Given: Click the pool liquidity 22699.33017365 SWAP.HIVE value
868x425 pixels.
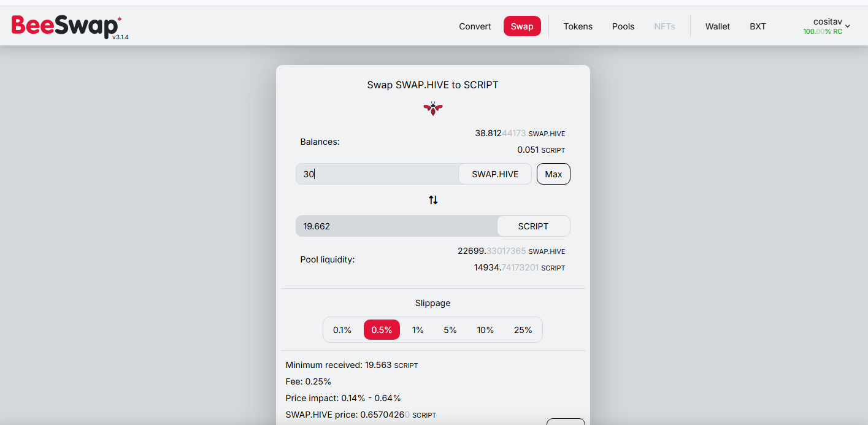Looking at the screenshot, I should pyautogui.click(x=512, y=251).
